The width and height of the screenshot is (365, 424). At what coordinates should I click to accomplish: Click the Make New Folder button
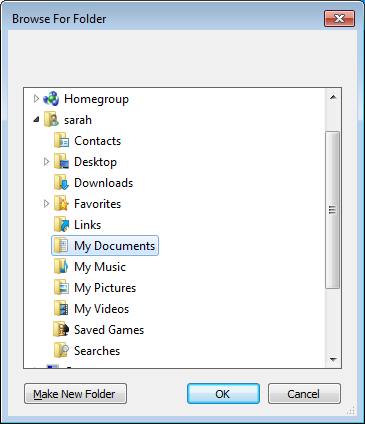tap(75, 394)
